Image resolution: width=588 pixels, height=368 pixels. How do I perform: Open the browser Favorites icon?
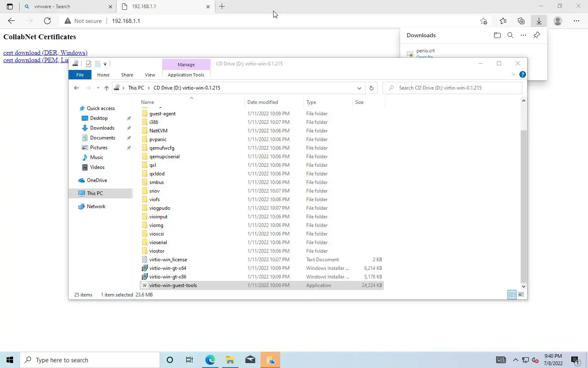(503, 21)
